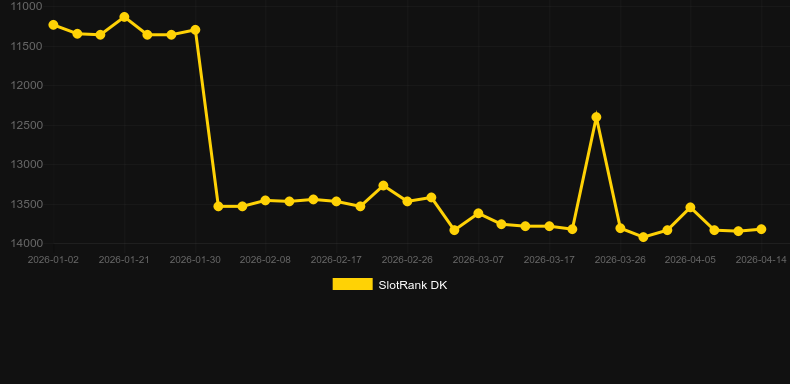Toggle the SlotRank DK legend label
790x384 pixels.
[413, 285]
